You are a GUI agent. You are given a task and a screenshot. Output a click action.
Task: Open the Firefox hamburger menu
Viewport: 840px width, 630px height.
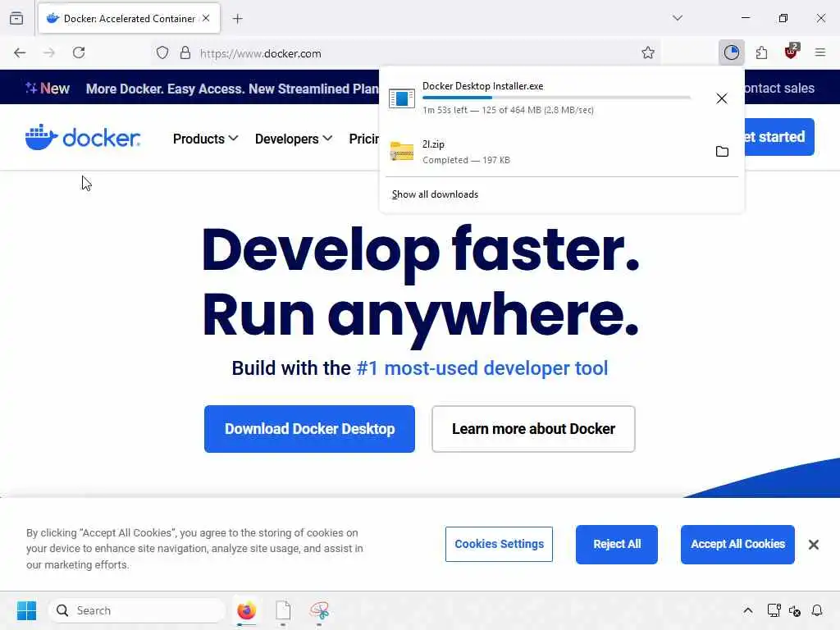[x=820, y=52]
